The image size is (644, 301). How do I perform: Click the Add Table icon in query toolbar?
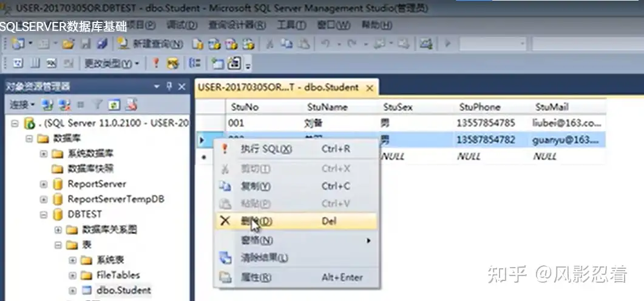(x=217, y=63)
